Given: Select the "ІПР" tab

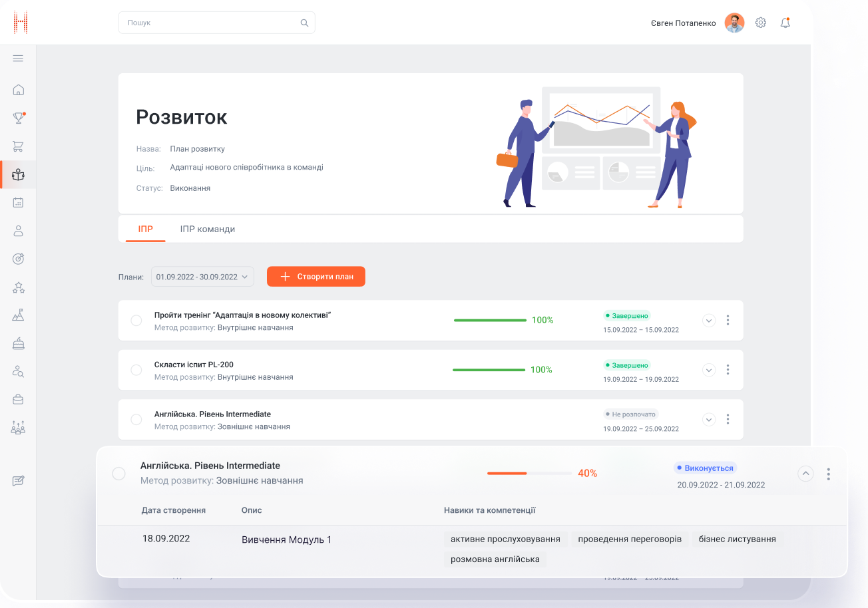Looking at the screenshot, I should (145, 229).
